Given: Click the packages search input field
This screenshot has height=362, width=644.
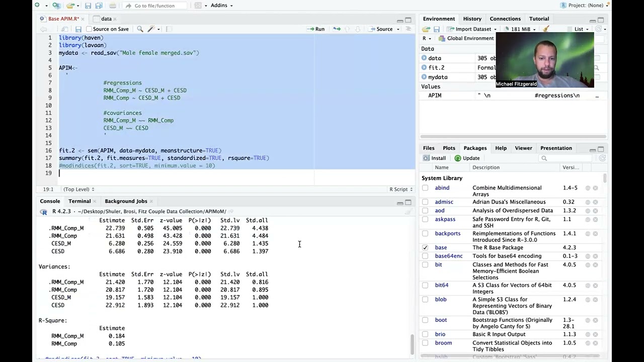Looking at the screenshot, I should point(567,158).
